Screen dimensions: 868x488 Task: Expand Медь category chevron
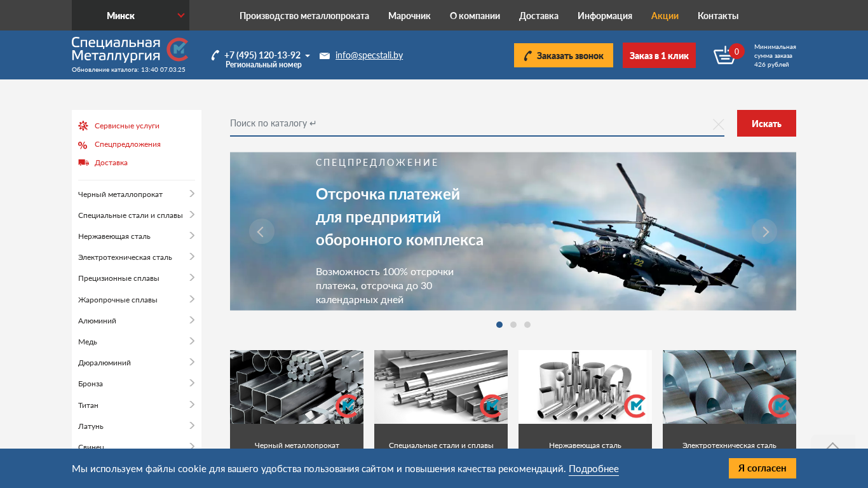(192, 341)
